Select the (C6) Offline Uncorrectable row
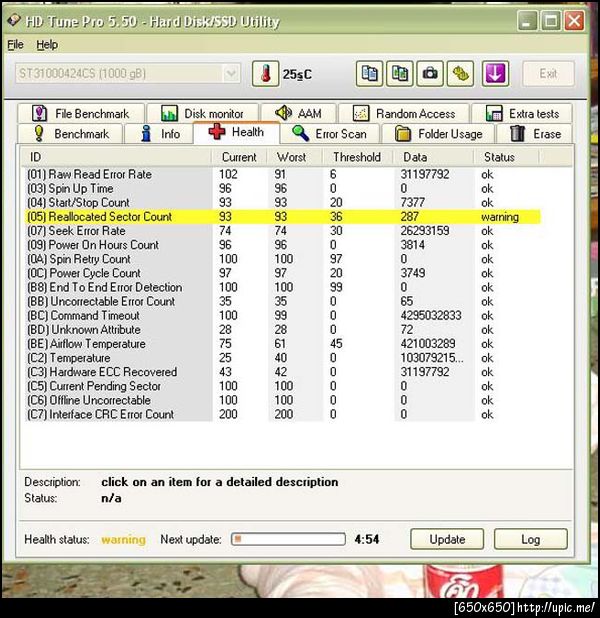 pyautogui.click(x=282, y=400)
